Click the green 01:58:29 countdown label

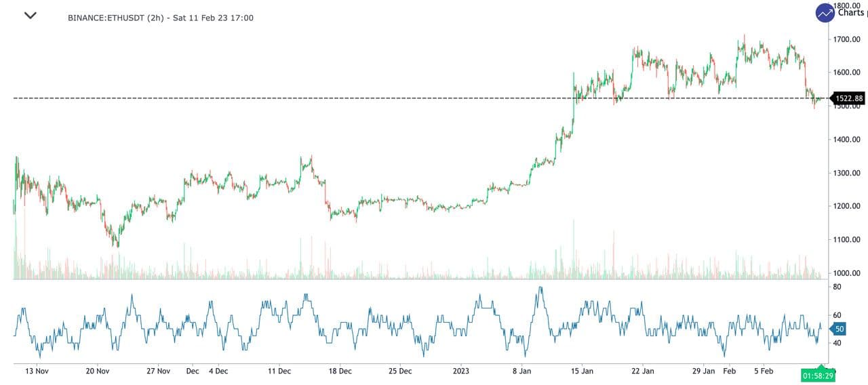pyautogui.click(x=818, y=375)
